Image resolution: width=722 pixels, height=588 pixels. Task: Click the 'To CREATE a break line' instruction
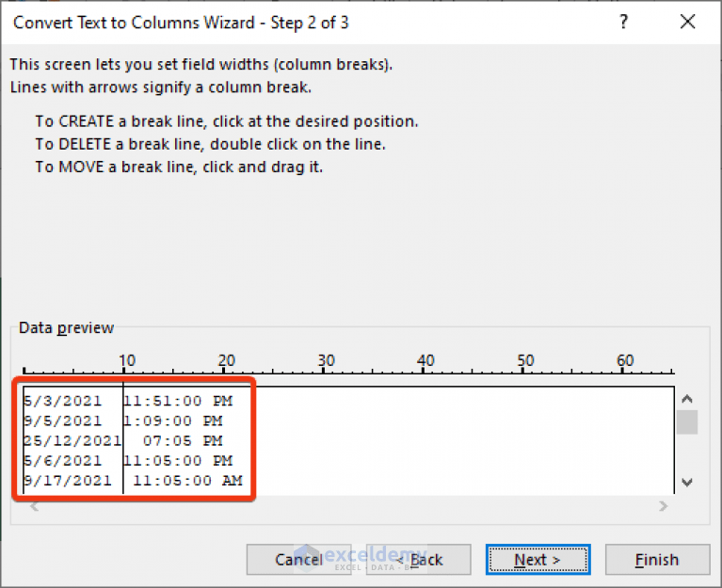(227, 121)
